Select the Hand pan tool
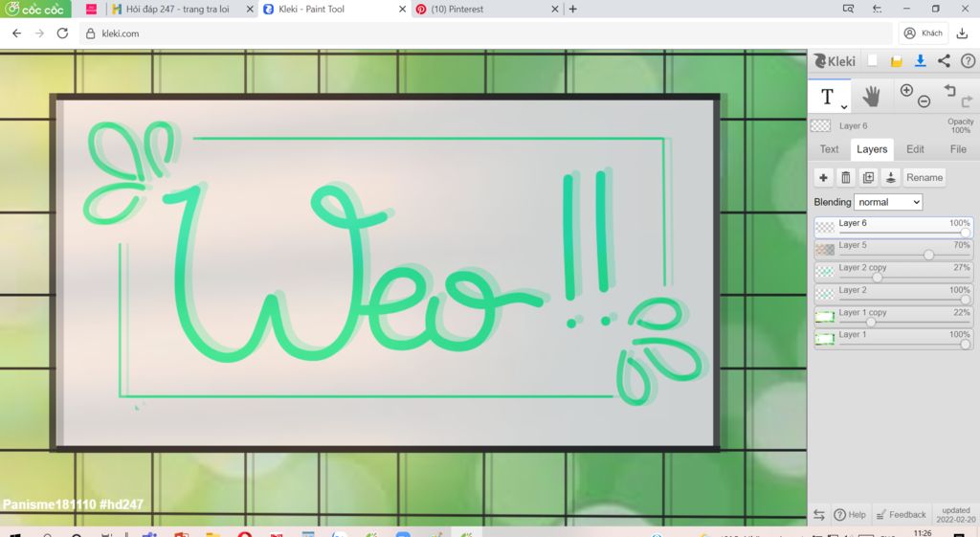Image resolution: width=980 pixels, height=537 pixels. click(x=871, y=97)
